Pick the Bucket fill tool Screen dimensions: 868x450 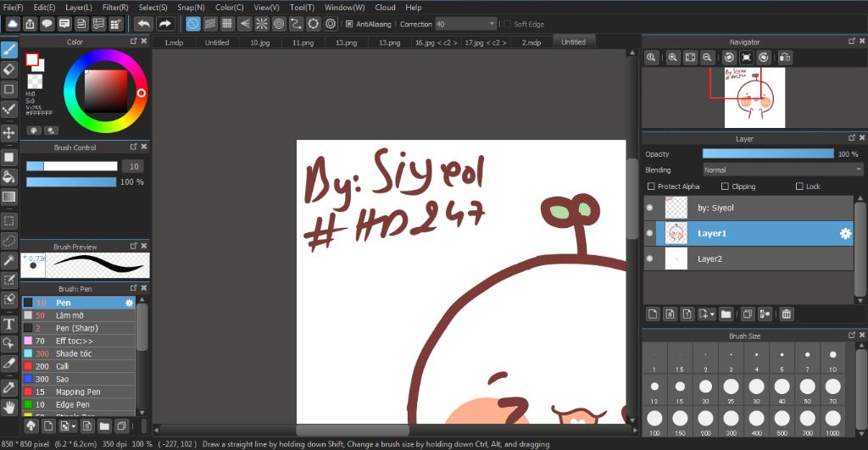8,176
